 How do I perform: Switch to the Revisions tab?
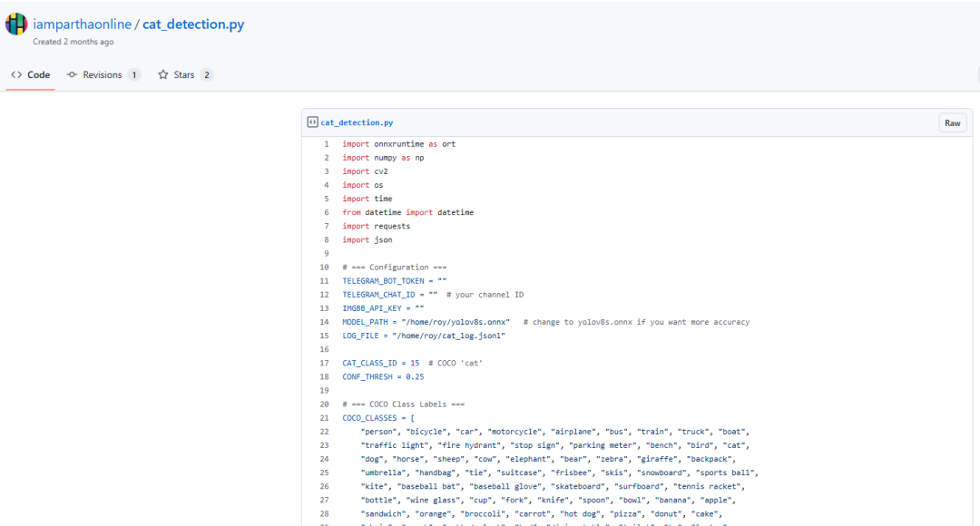pos(103,75)
